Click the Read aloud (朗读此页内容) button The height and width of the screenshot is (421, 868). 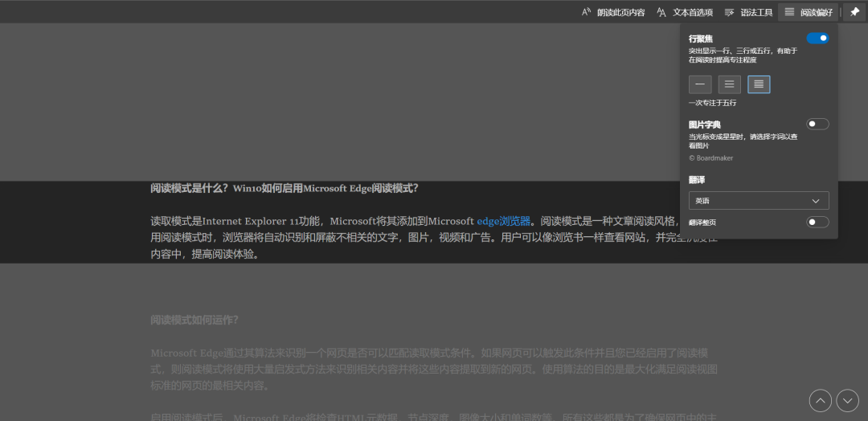613,12
